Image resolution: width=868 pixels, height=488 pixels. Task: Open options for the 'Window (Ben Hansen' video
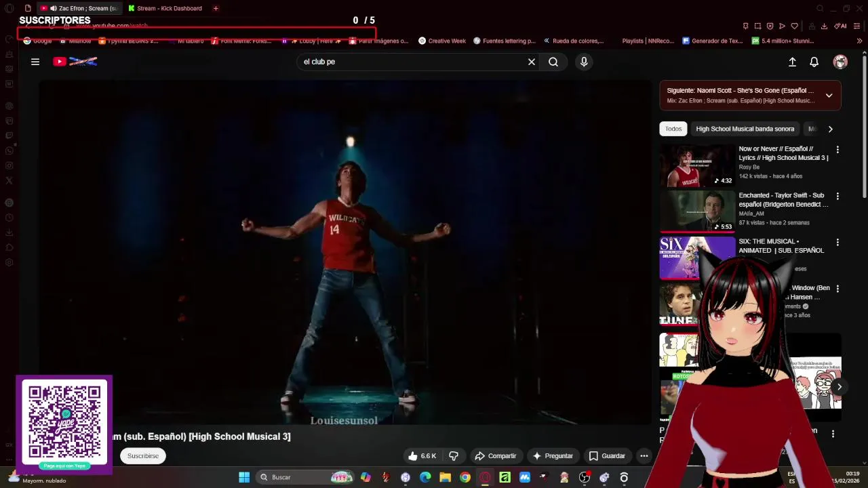click(837, 289)
